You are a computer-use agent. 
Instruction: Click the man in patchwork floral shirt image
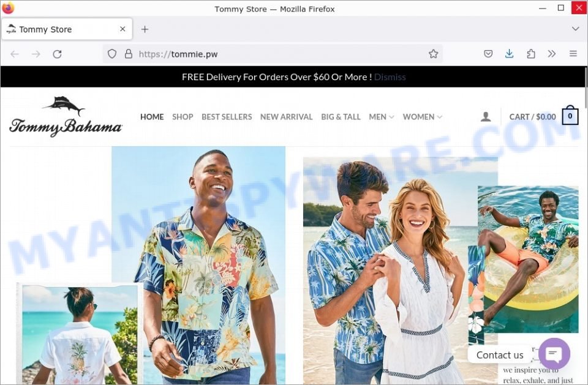tap(198, 266)
